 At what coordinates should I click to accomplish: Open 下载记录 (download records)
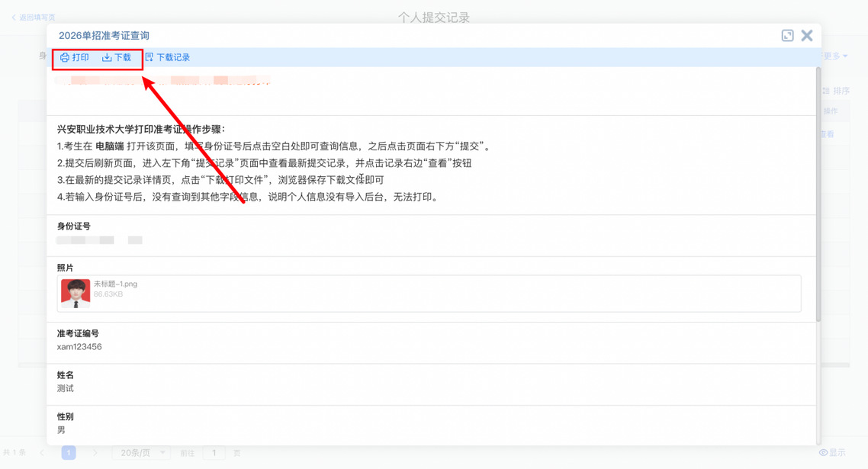point(167,57)
